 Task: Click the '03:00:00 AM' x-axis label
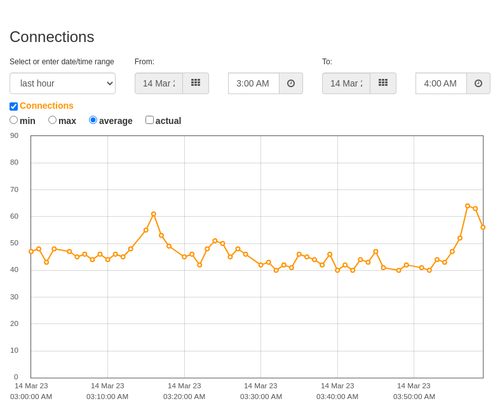coord(31,397)
